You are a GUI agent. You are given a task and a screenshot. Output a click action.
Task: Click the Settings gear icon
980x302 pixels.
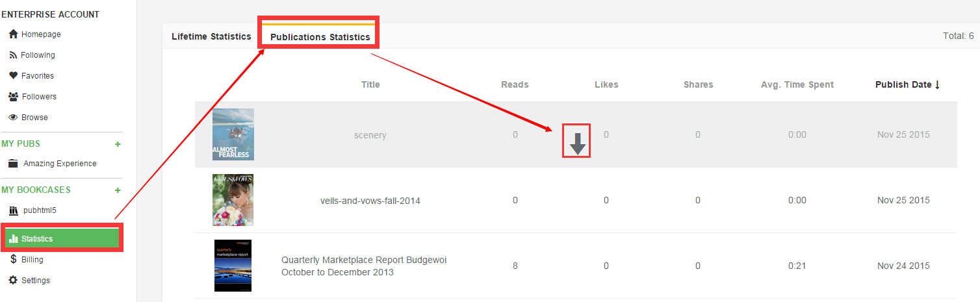pyautogui.click(x=13, y=281)
